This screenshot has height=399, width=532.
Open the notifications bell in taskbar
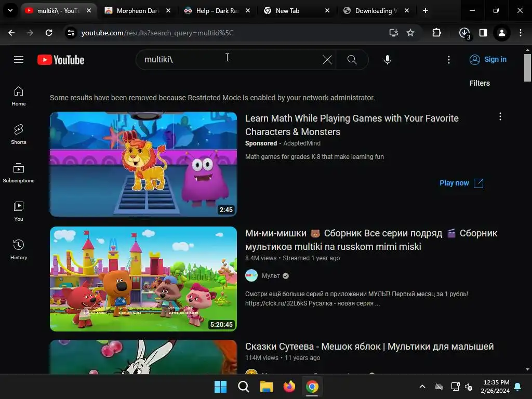click(x=518, y=387)
